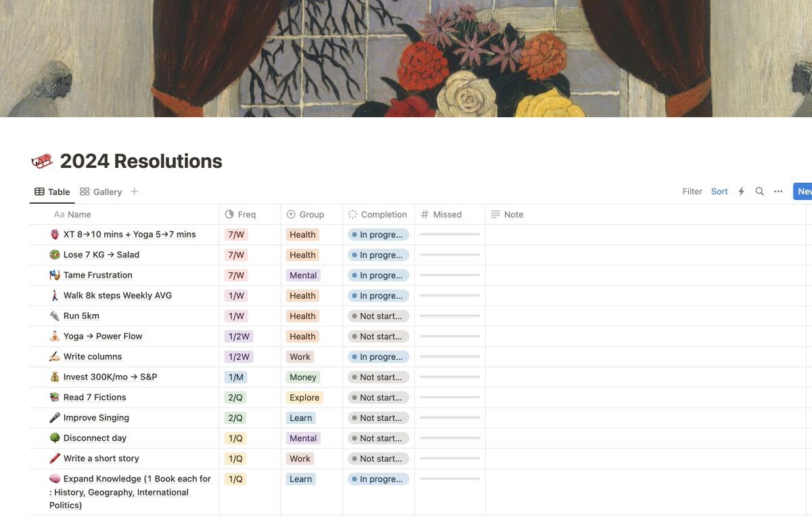Switch to the Table view tab

click(52, 192)
